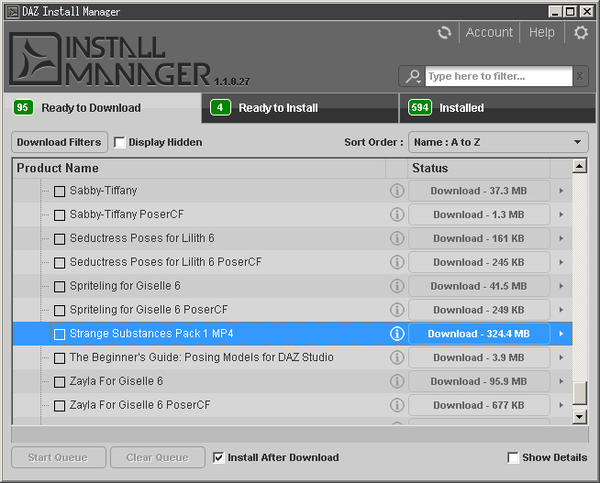Click the scroll up arrow of list

(580, 166)
